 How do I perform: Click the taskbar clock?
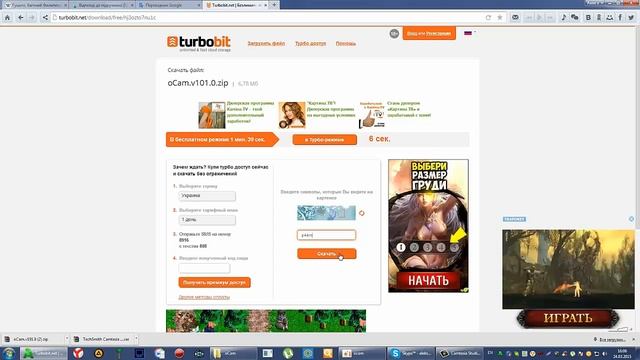coord(623,353)
